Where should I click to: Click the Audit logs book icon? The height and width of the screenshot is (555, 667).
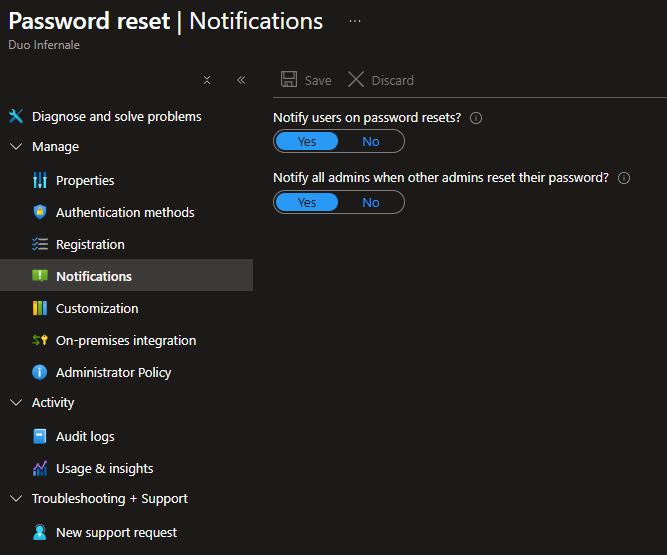[40, 437]
